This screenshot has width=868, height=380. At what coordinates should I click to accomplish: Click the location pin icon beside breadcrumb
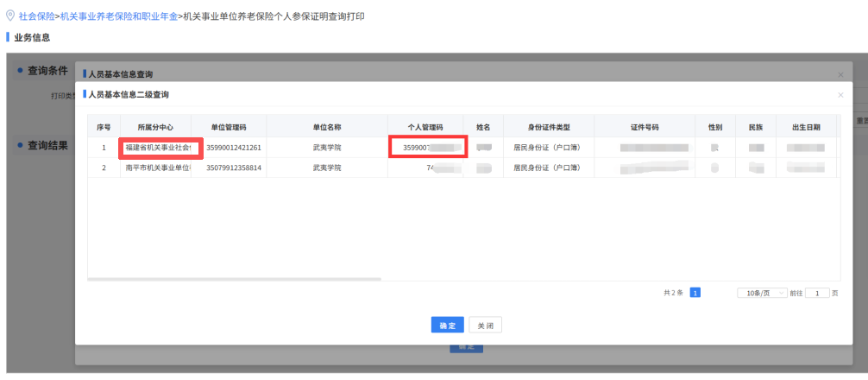(10, 16)
